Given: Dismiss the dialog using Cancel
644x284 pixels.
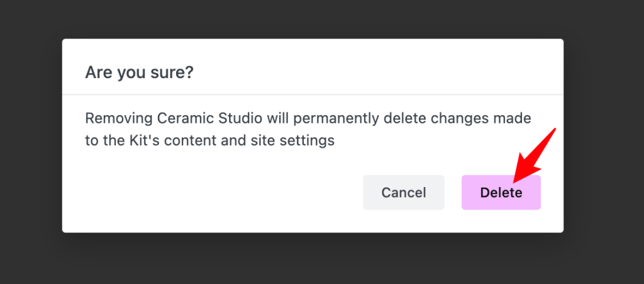Looking at the screenshot, I should pos(404,192).
